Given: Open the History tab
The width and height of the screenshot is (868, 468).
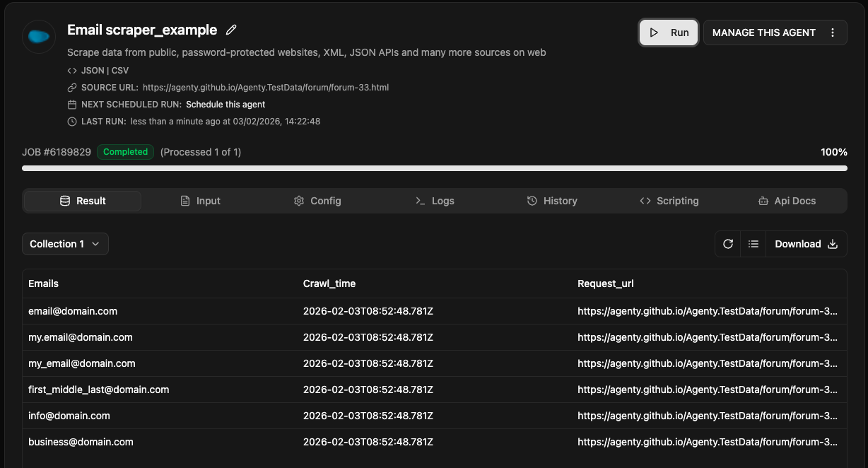Looking at the screenshot, I should (552, 201).
